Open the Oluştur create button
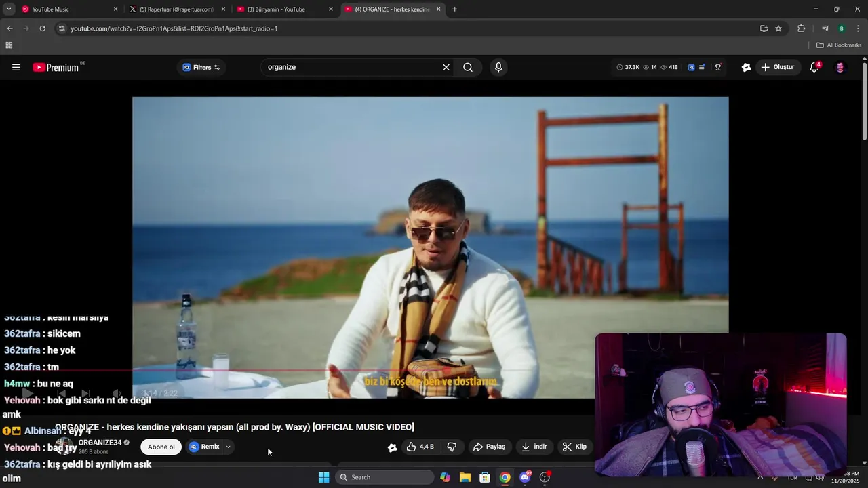 pyautogui.click(x=778, y=67)
